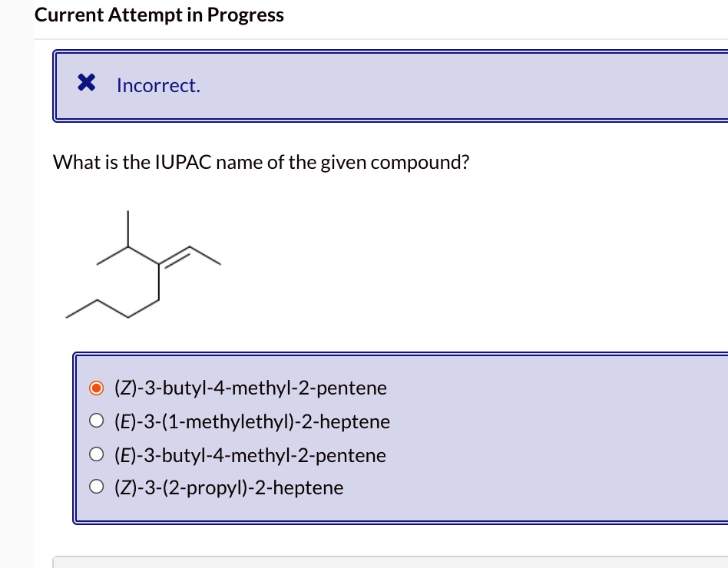Click the border of the feedback box
Screen dimensions: 728x568
(x=53, y=85)
